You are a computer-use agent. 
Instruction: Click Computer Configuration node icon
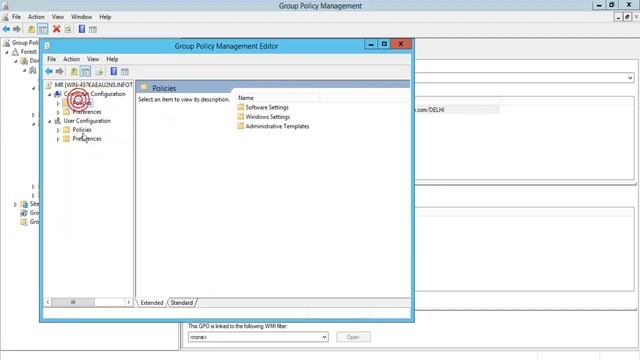coord(58,94)
